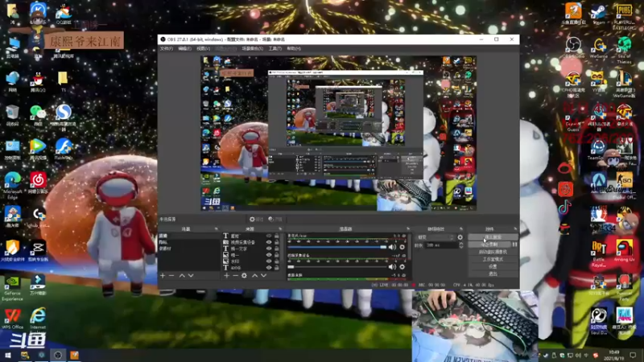
Task: Pop out the sources dock panel
Action: click(280, 229)
